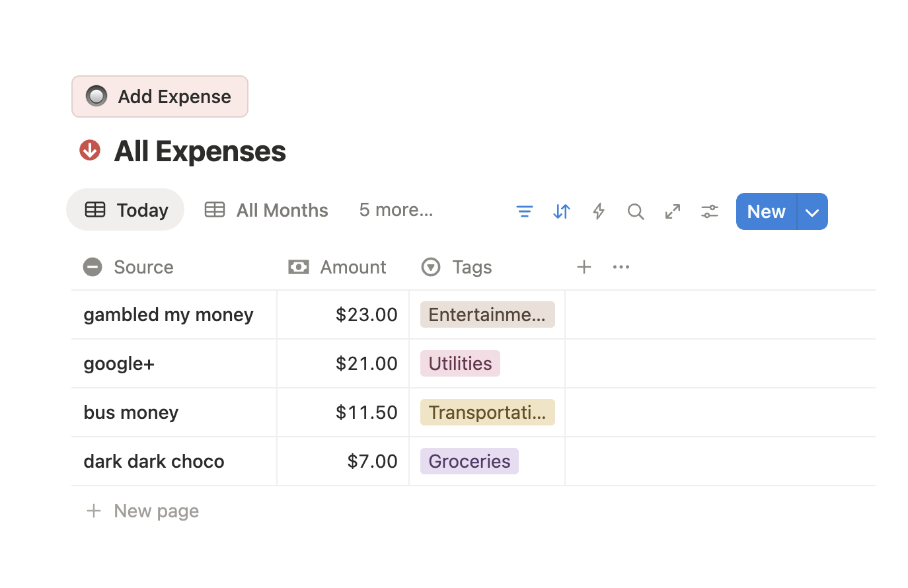Open the view settings sliders icon

(709, 211)
